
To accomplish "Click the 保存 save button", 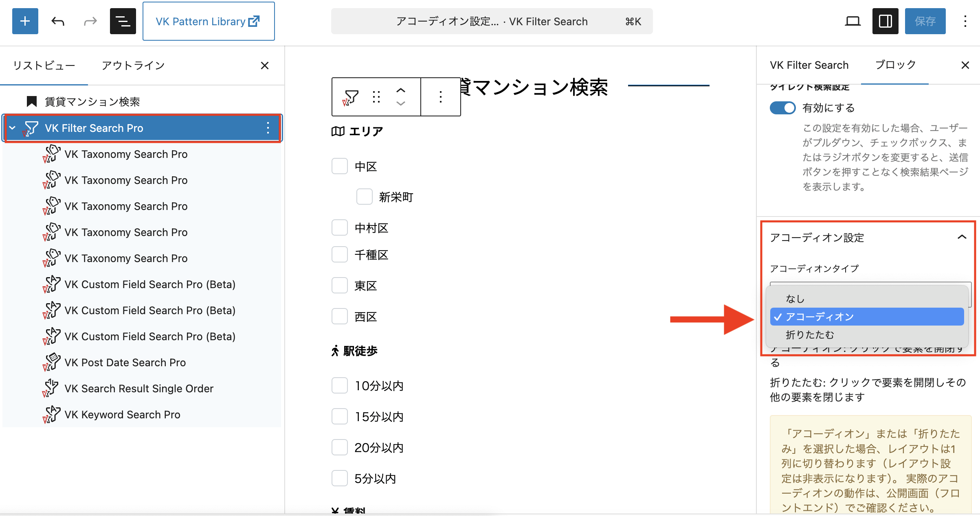I will 925,21.
